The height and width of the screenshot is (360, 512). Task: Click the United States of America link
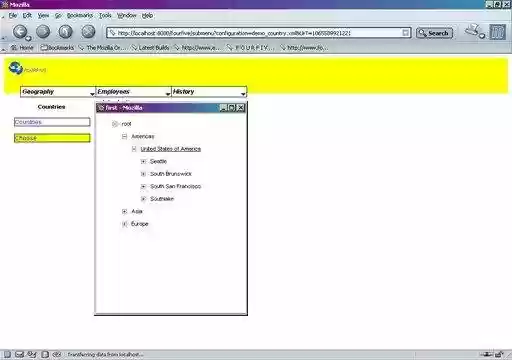click(171, 149)
